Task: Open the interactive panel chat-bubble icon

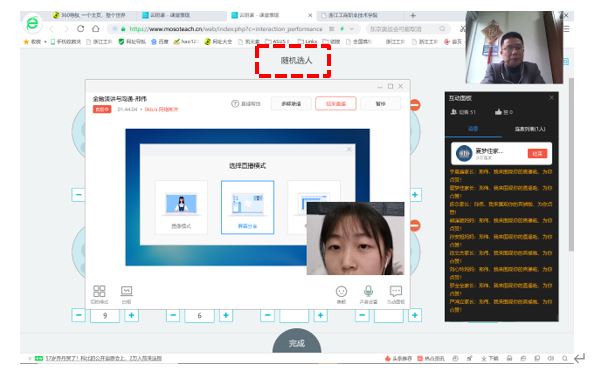Action: 396,291
